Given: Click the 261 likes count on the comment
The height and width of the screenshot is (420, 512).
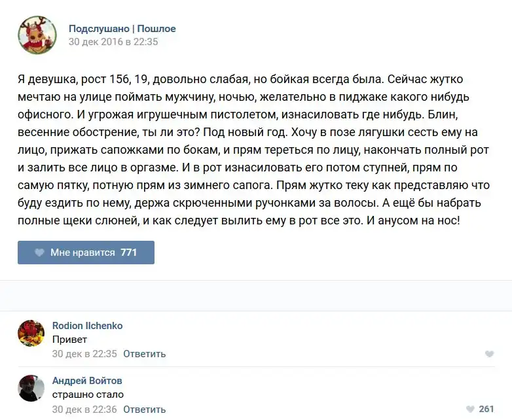Looking at the screenshot, I should pos(486,410).
